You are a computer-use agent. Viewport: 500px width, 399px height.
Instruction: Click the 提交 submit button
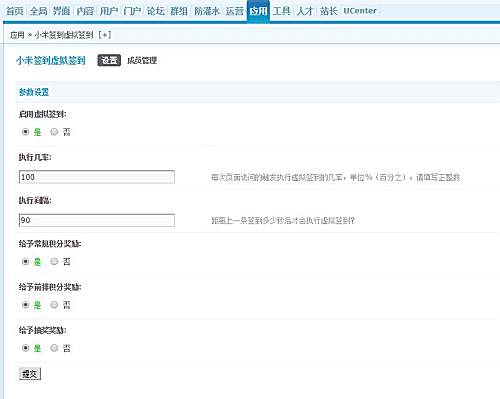[x=30, y=374]
